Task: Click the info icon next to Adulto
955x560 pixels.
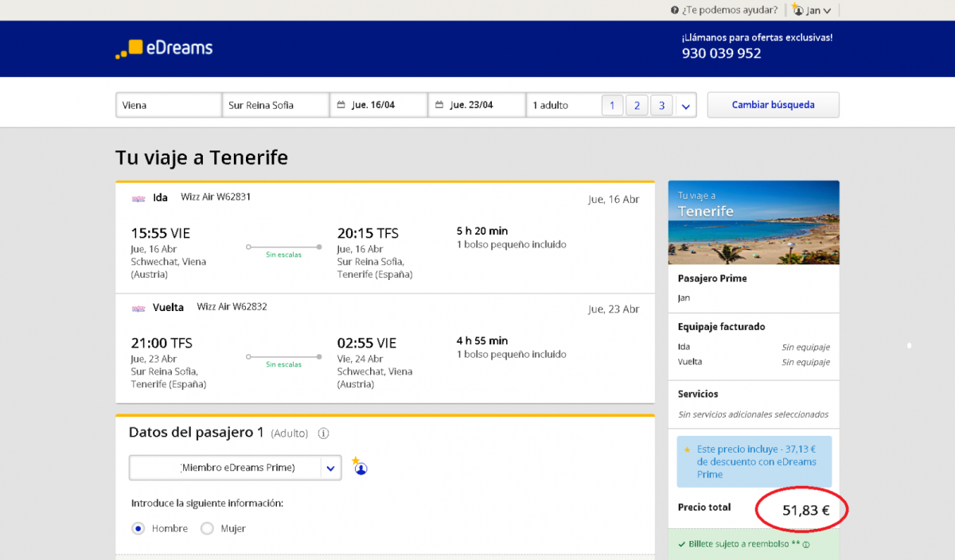Action: pos(323,434)
